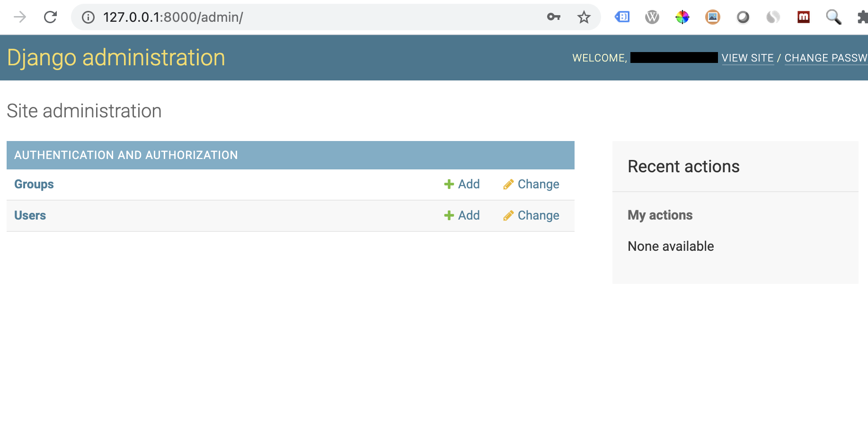Click the saved password key icon
Screen dimensions: 868x424
click(553, 17)
